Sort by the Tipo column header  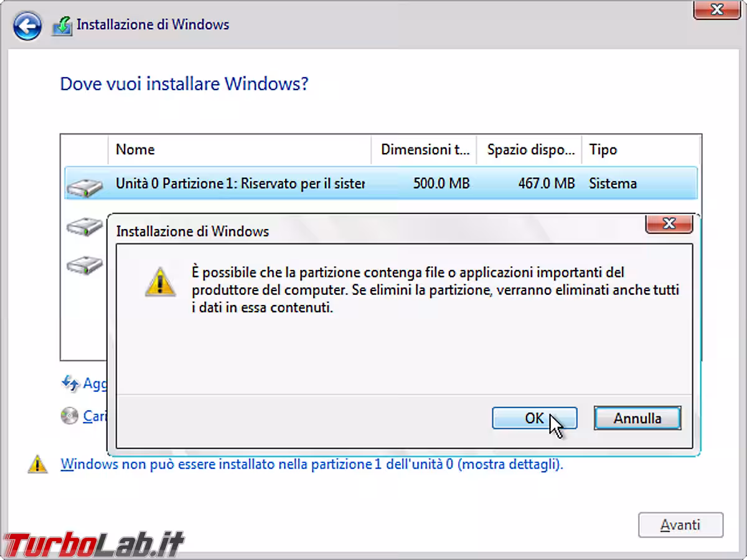(x=640, y=150)
